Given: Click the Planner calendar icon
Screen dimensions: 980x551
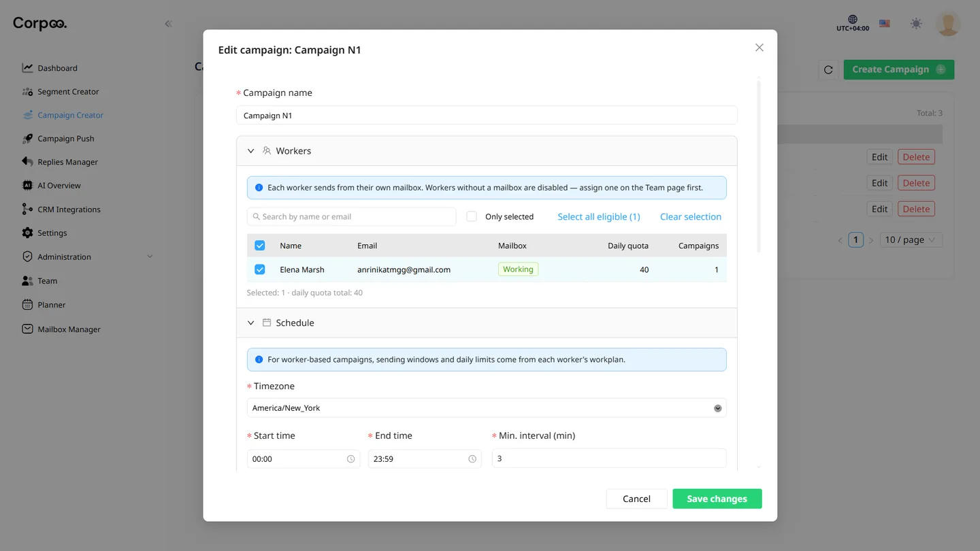Looking at the screenshot, I should click(x=27, y=305).
